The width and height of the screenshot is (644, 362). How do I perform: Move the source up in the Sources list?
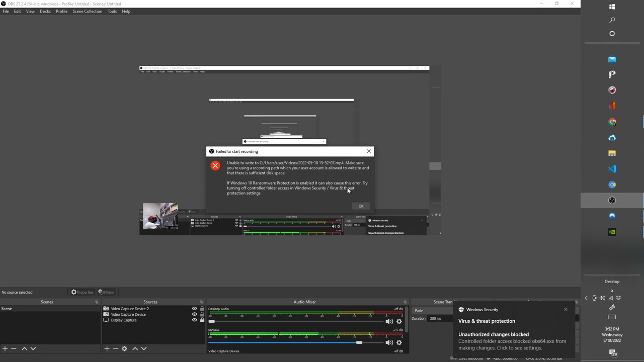tap(135, 348)
